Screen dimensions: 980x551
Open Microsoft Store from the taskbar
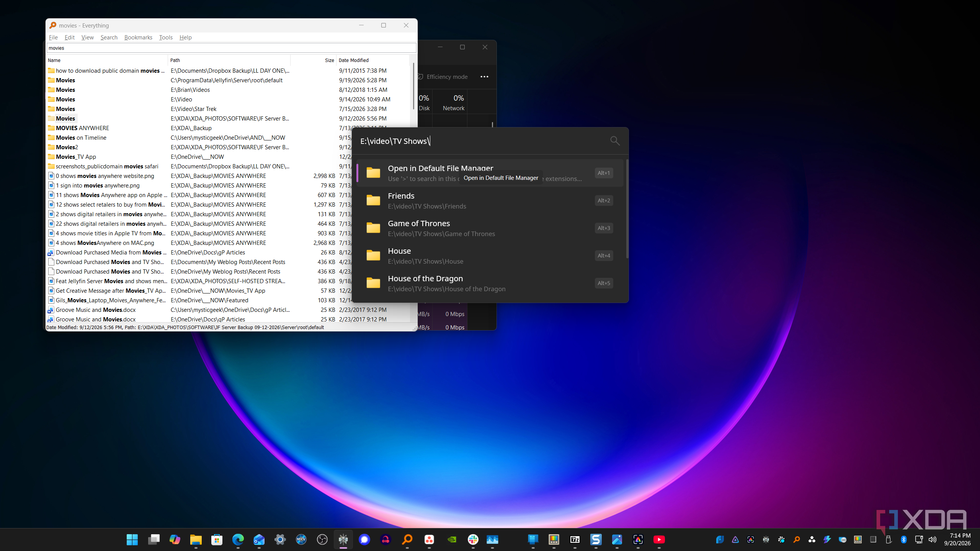pos(217,540)
